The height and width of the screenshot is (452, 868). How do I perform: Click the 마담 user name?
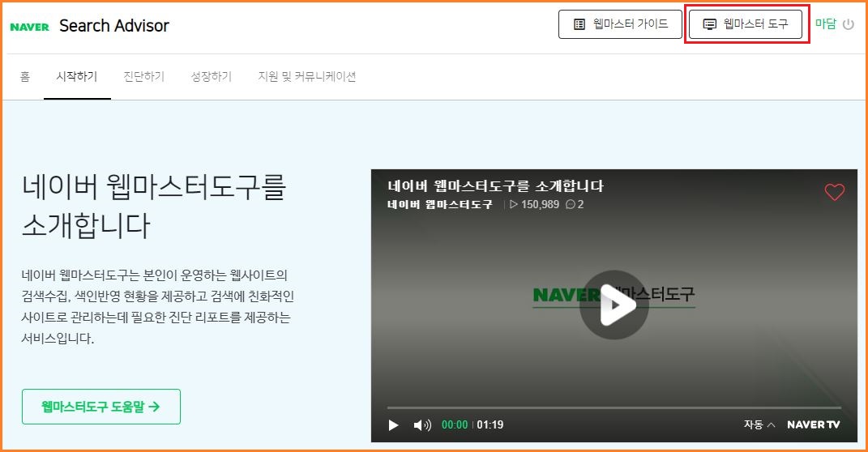pos(825,23)
